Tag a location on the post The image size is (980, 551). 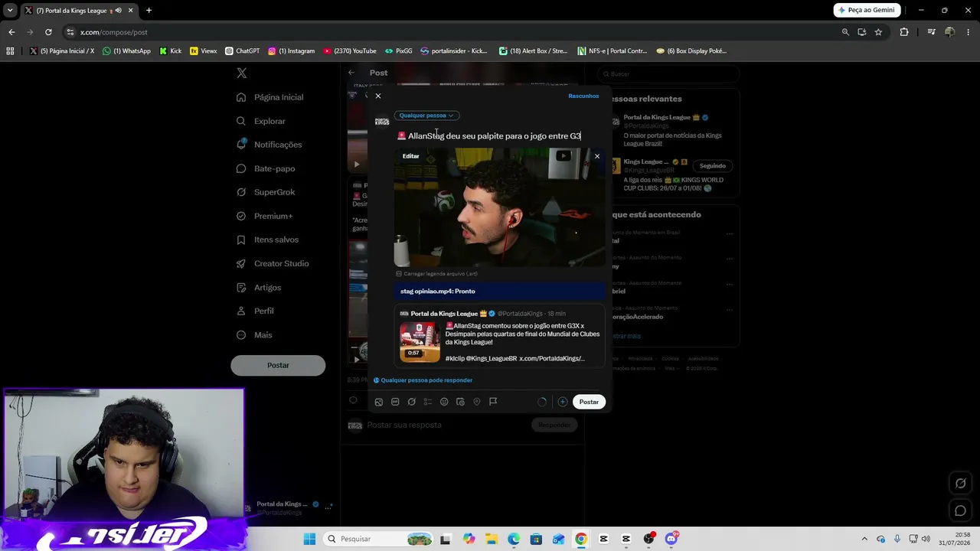click(x=476, y=402)
